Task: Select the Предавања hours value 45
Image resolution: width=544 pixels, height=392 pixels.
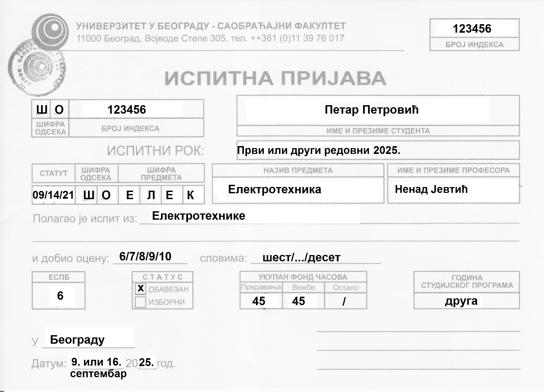Action: pos(259,301)
